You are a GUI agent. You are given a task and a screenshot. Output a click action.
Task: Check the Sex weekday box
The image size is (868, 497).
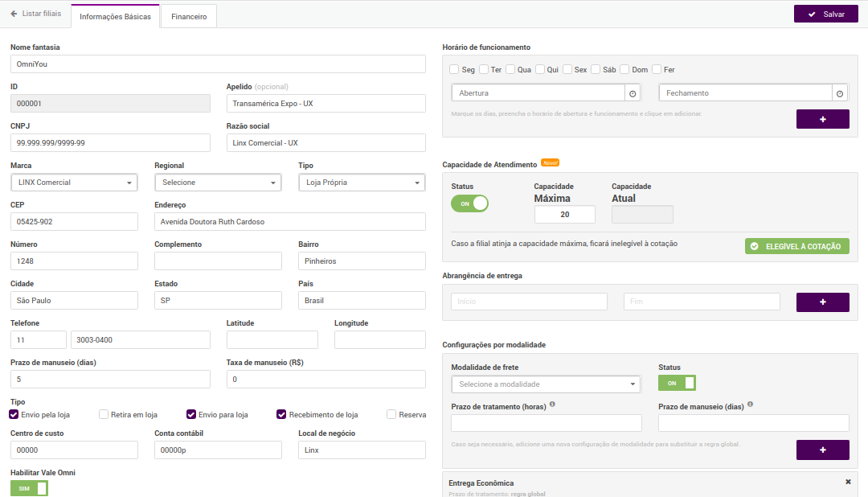pos(567,69)
